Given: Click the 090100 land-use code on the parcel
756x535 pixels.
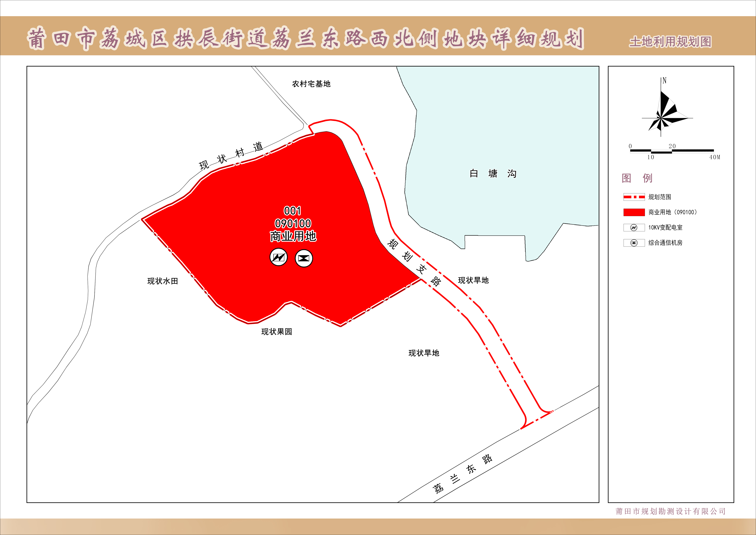Looking at the screenshot, I should click(293, 224).
